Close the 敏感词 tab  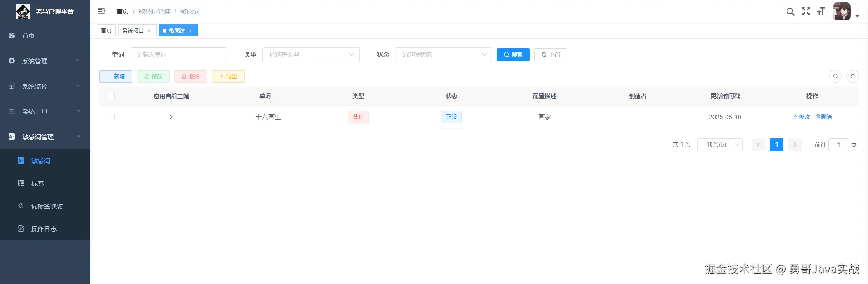190,31
